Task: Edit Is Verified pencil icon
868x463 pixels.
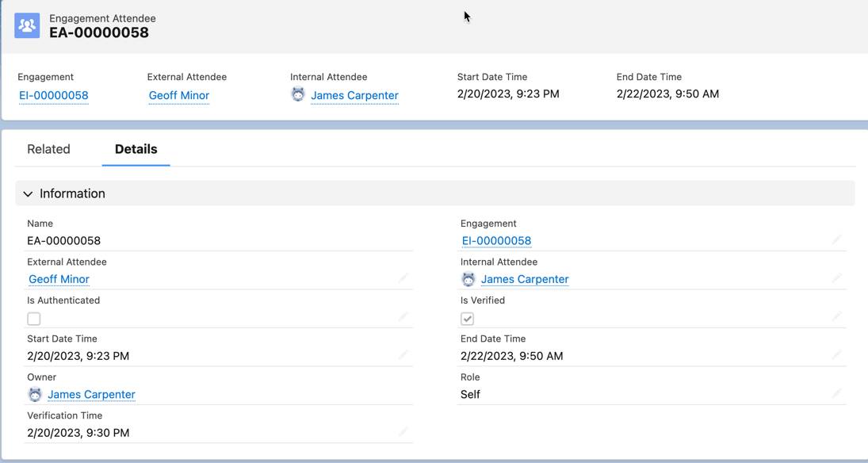Action: pyautogui.click(x=836, y=317)
